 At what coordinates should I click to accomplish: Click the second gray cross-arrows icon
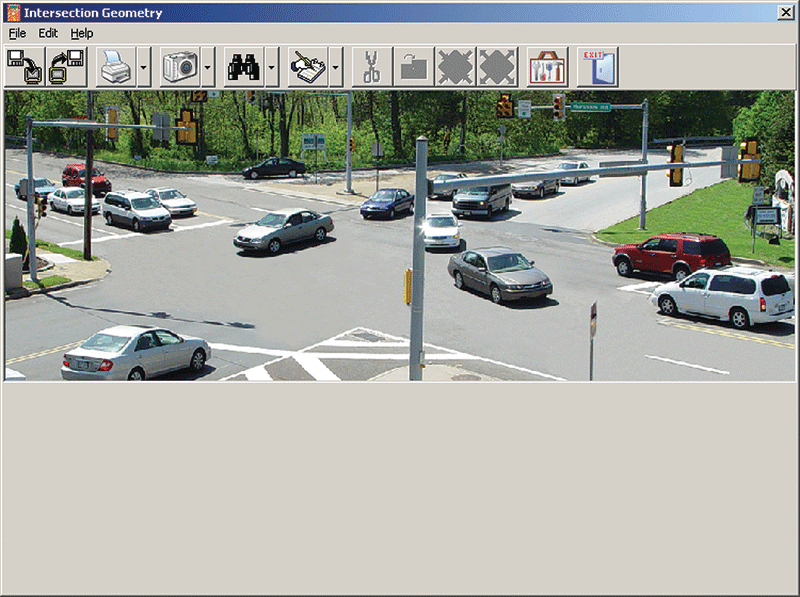497,67
